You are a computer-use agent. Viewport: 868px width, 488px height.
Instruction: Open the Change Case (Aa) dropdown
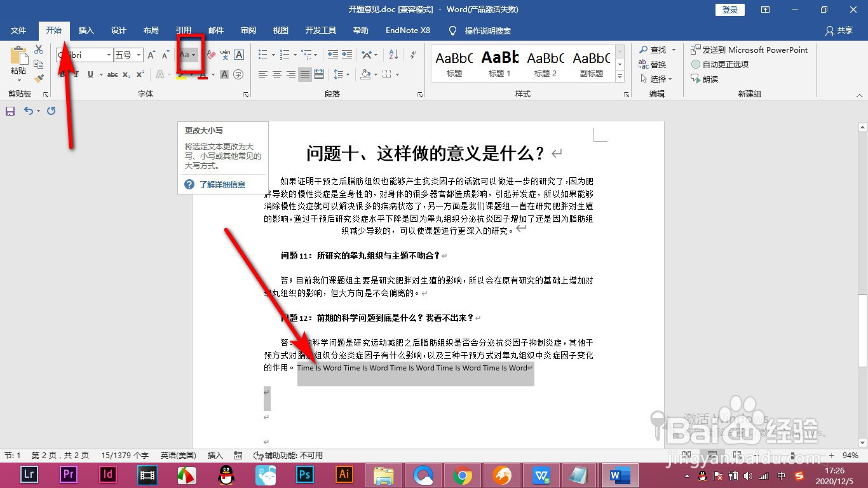(187, 55)
